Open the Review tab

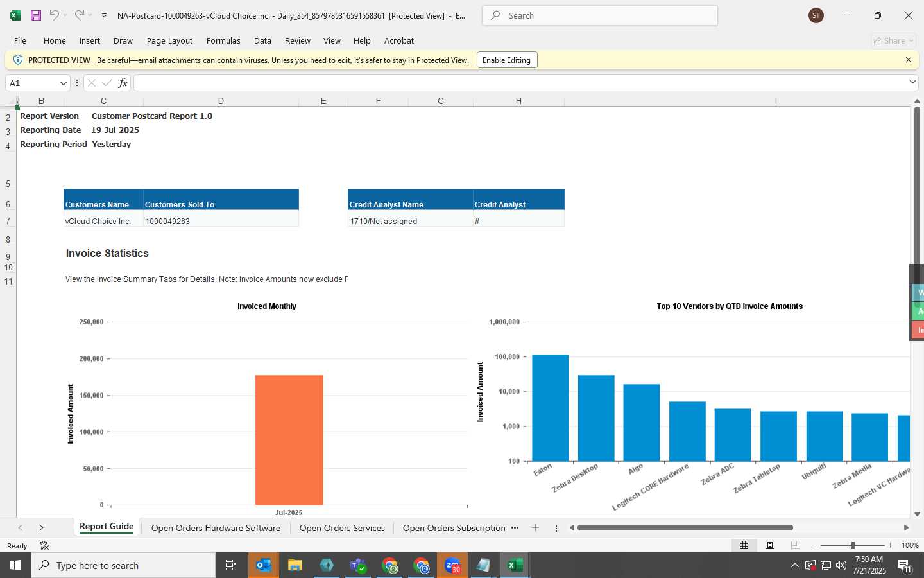[x=298, y=40]
